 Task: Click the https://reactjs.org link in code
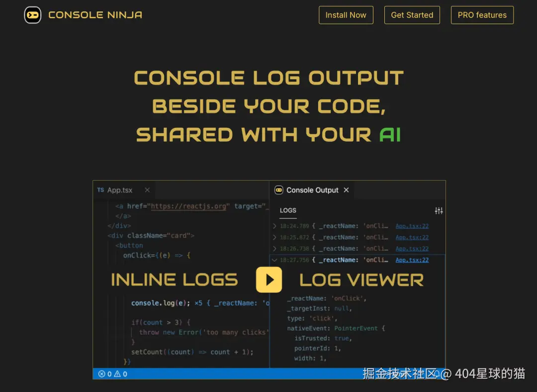tap(188, 206)
